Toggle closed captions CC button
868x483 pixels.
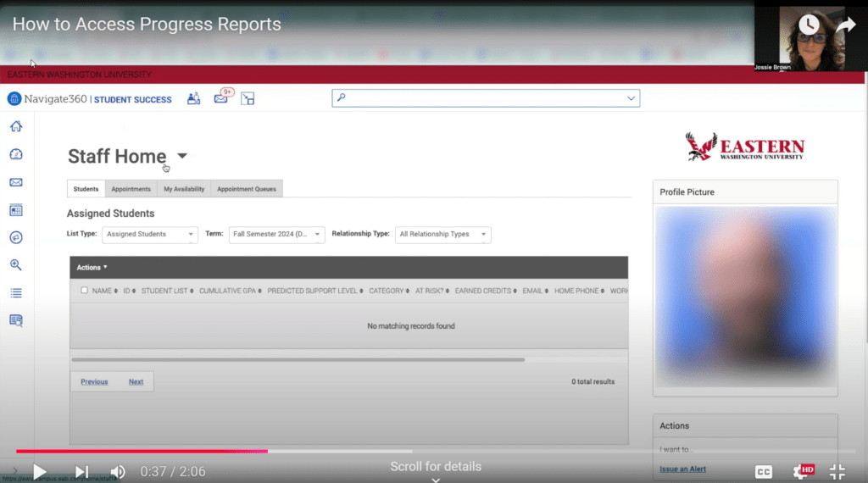763,472
